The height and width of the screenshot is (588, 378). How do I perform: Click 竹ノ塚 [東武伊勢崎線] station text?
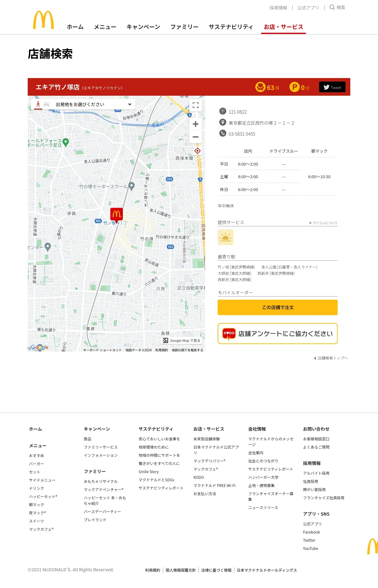pyautogui.click(x=236, y=267)
